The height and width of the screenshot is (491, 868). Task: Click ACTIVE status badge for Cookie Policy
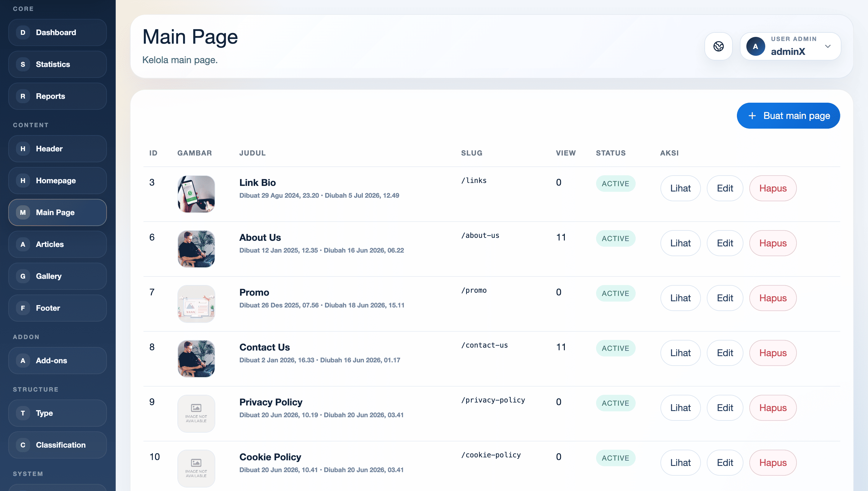point(615,458)
